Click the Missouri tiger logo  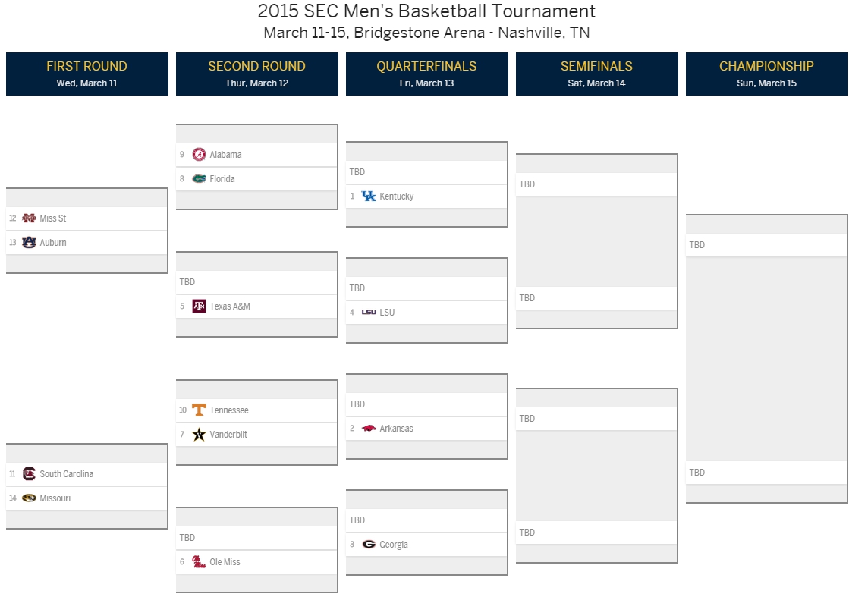click(30, 498)
